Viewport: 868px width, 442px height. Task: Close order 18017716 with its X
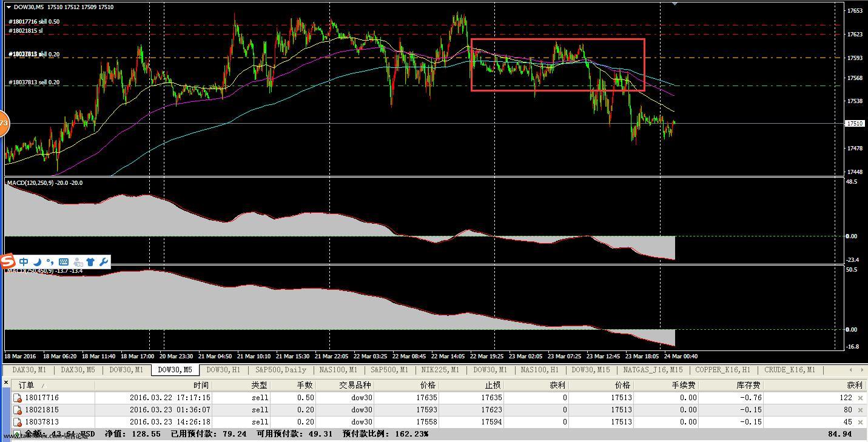pos(860,398)
